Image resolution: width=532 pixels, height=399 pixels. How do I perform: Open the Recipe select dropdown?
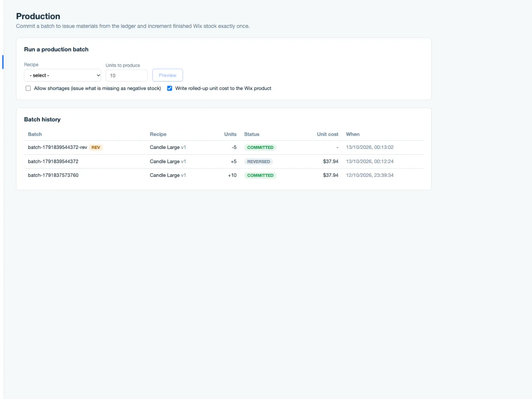(x=63, y=75)
